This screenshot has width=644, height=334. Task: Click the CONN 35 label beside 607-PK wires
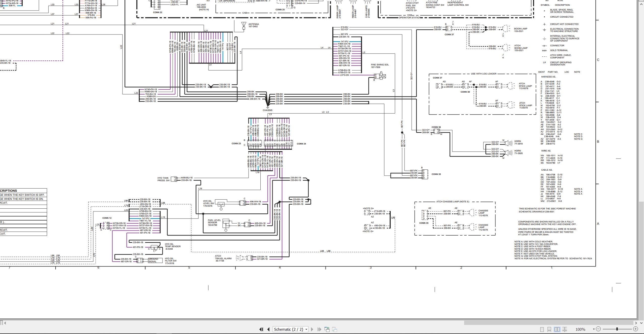pyautogui.click(x=436, y=174)
